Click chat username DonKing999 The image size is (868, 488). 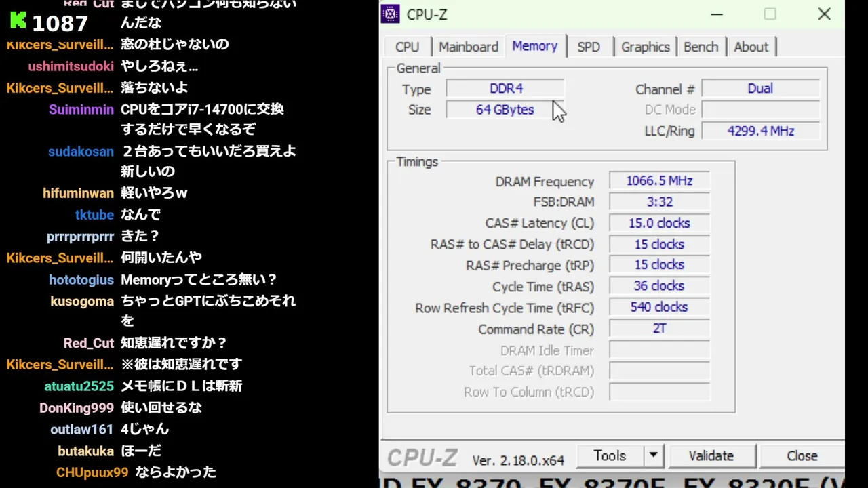(x=77, y=407)
